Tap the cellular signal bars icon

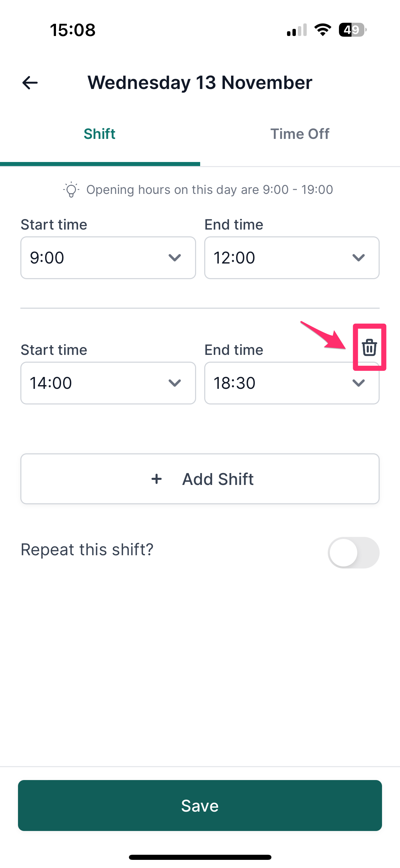pyautogui.click(x=297, y=30)
